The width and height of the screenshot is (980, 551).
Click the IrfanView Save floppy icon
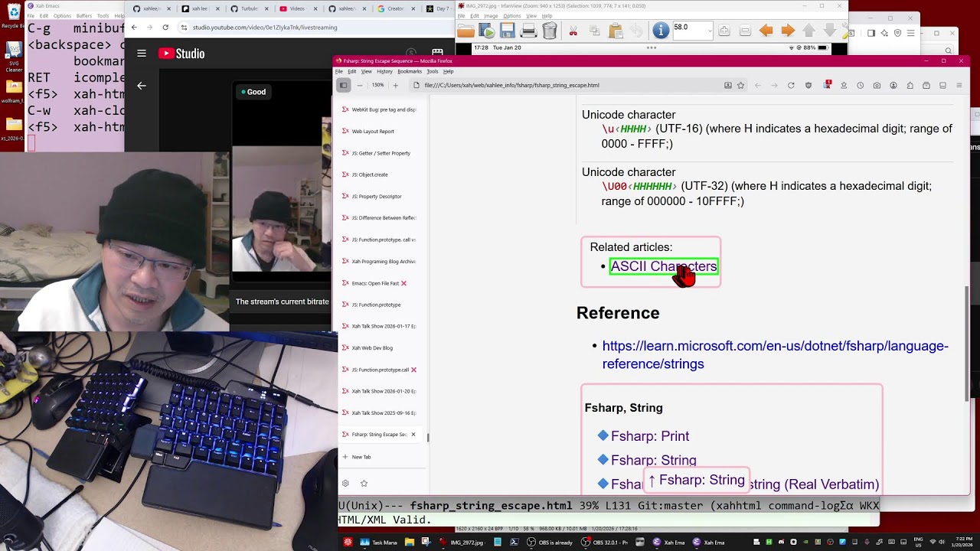507,31
